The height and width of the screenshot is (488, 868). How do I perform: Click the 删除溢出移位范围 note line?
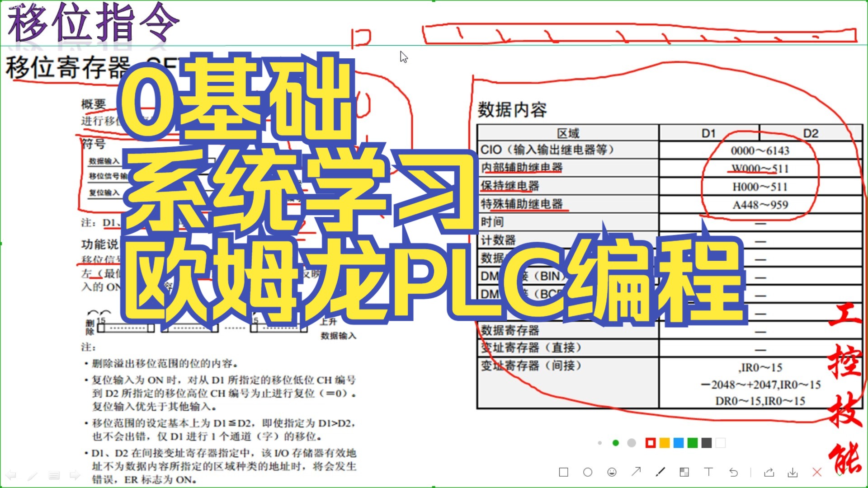tap(165, 363)
